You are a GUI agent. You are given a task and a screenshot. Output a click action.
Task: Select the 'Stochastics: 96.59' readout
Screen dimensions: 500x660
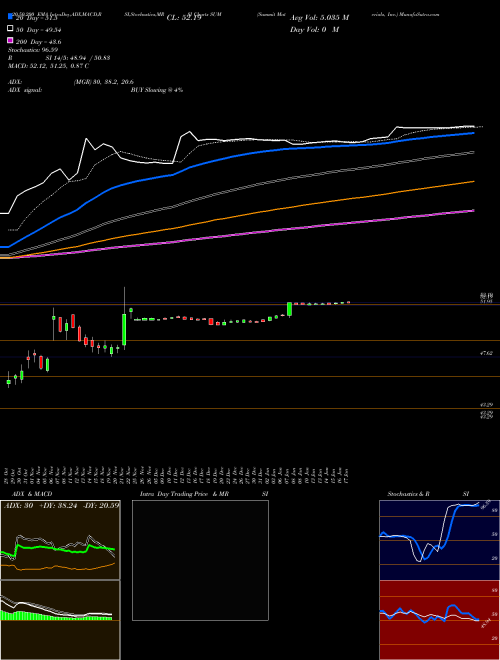point(33,50)
